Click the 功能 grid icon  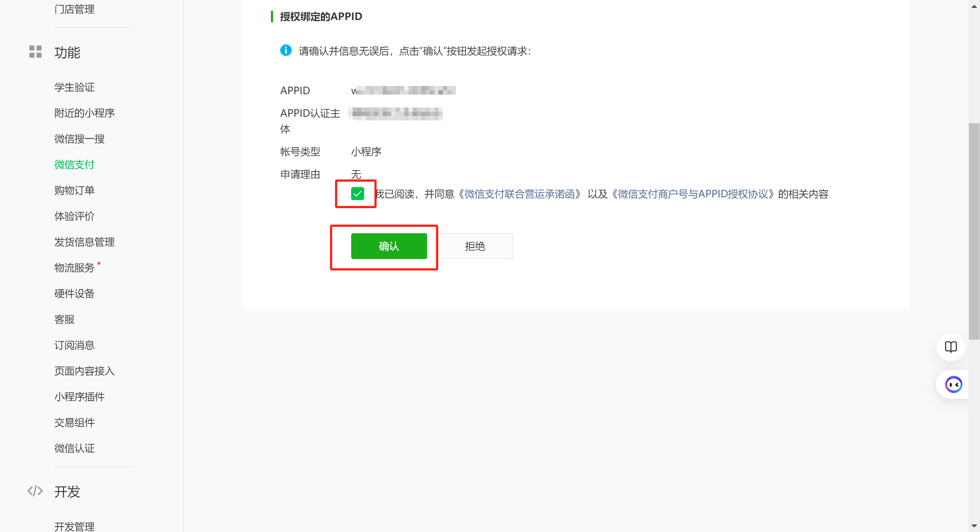35,52
